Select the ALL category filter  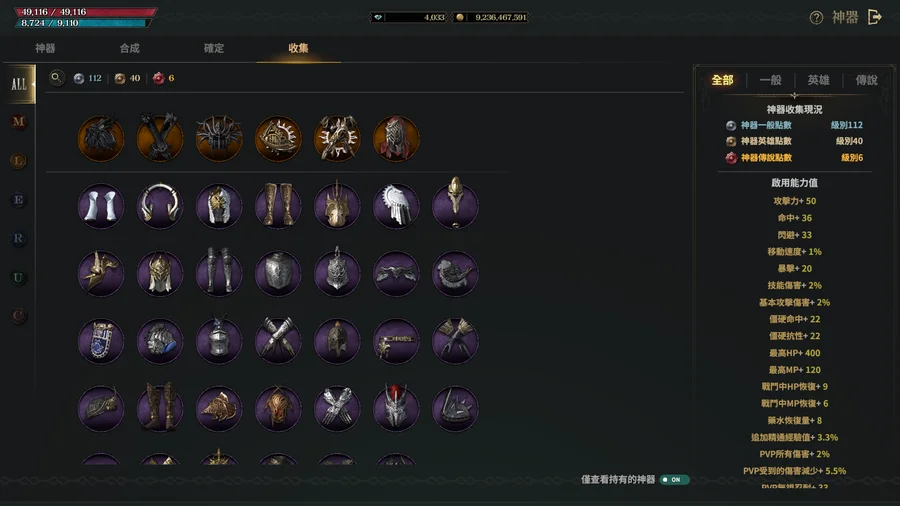19,84
